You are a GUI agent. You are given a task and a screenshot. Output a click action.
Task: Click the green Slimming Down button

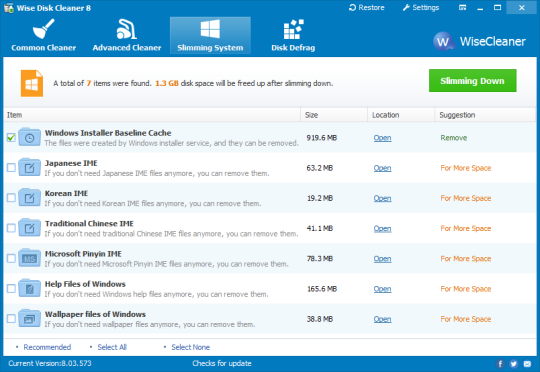(472, 81)
